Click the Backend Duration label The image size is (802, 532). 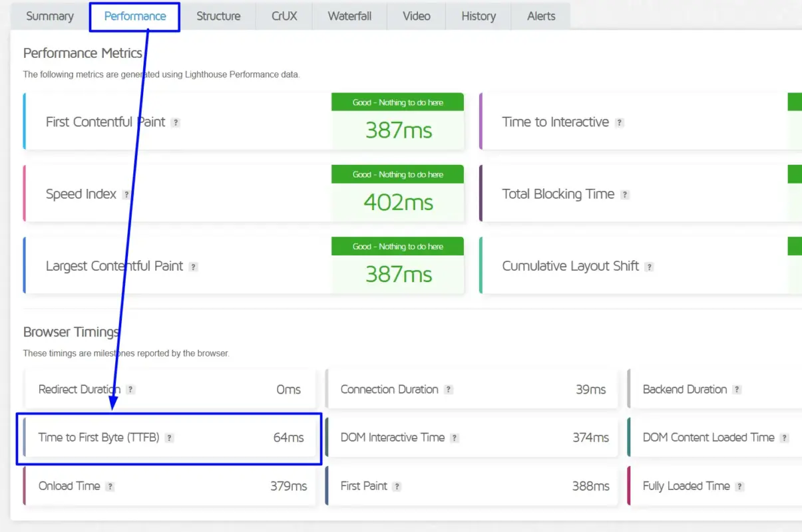(685, 390)
